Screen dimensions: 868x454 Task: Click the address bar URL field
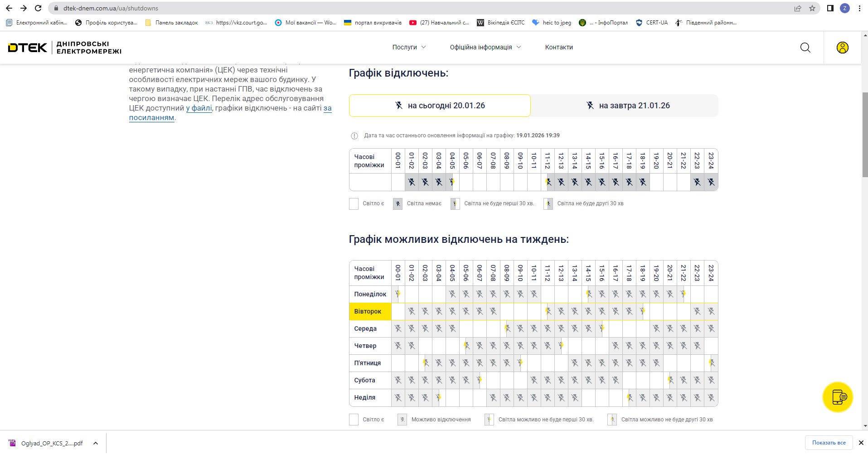click(408, 8)
